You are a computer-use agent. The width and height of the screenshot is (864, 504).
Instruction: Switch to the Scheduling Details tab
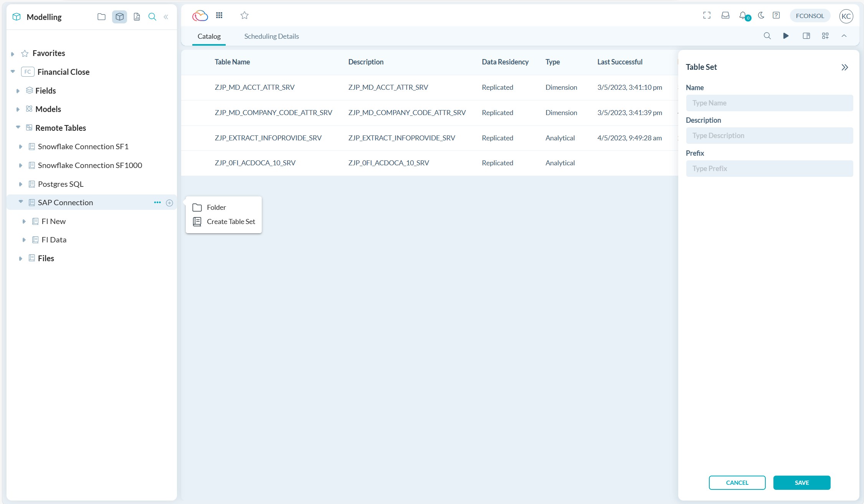271,36
